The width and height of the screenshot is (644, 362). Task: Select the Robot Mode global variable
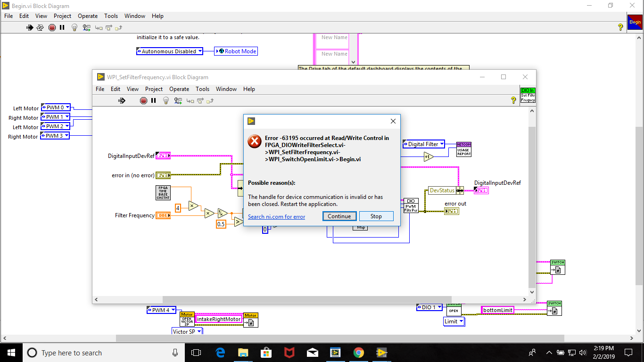point(236,51)
